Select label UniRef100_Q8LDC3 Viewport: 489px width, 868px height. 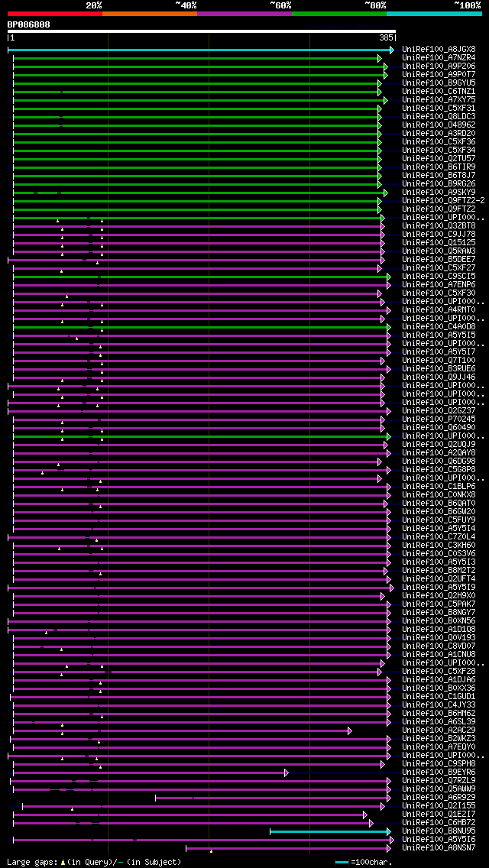[439, 116]
